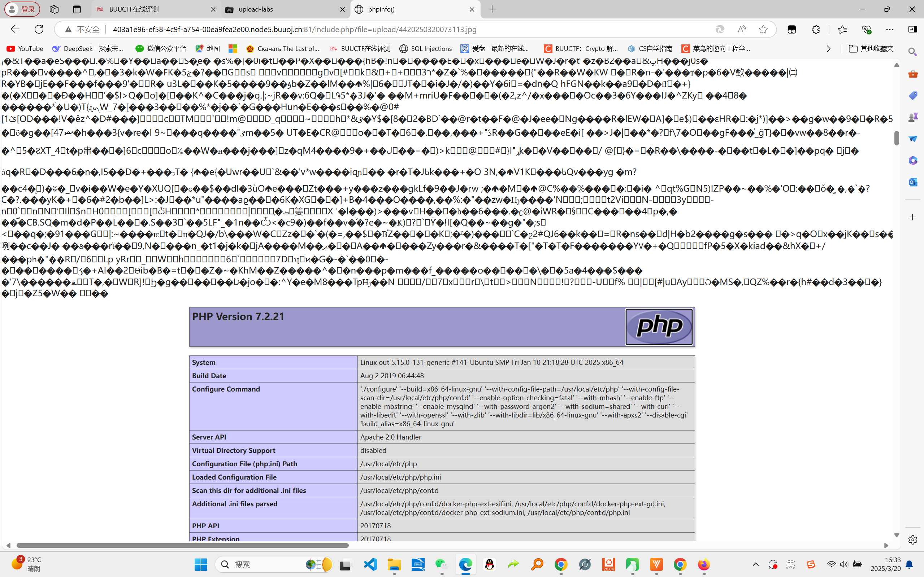
Task: Open the vertical tab actions menu
Action: (77, 9)
